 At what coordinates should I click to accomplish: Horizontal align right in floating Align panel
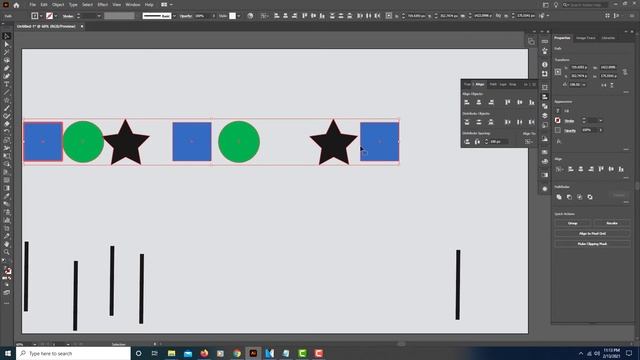(x=491, y=102)
